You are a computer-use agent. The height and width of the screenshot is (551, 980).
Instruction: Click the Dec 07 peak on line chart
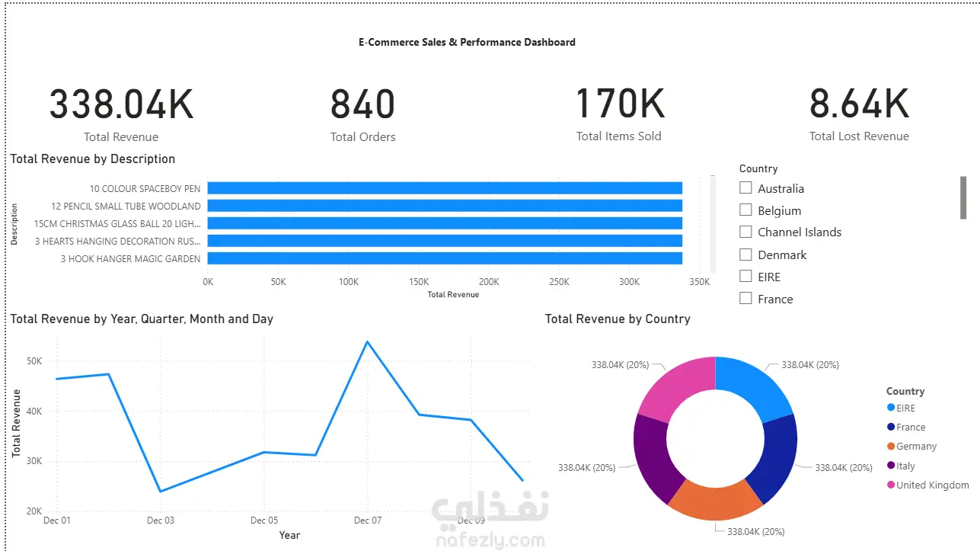point(367,341)
